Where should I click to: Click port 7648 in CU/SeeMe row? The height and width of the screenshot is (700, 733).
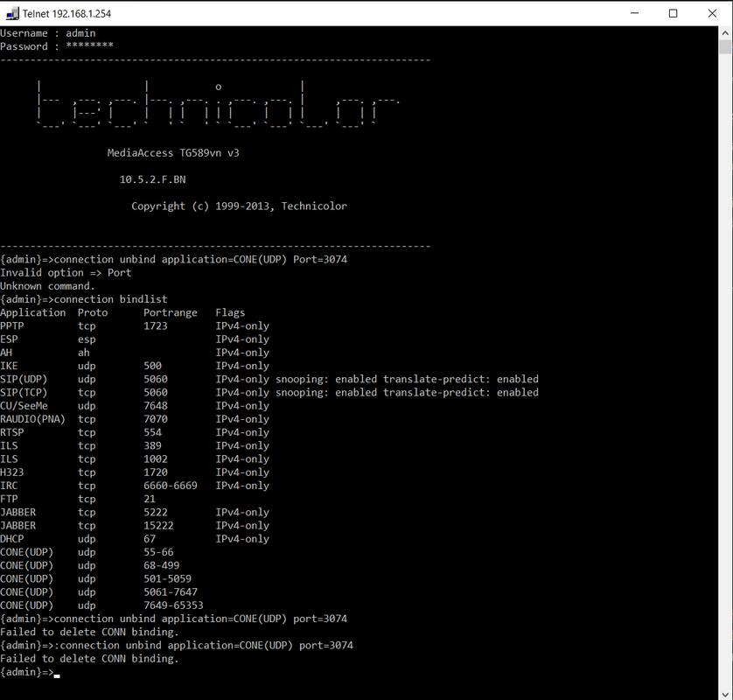(x=155, y=406)
